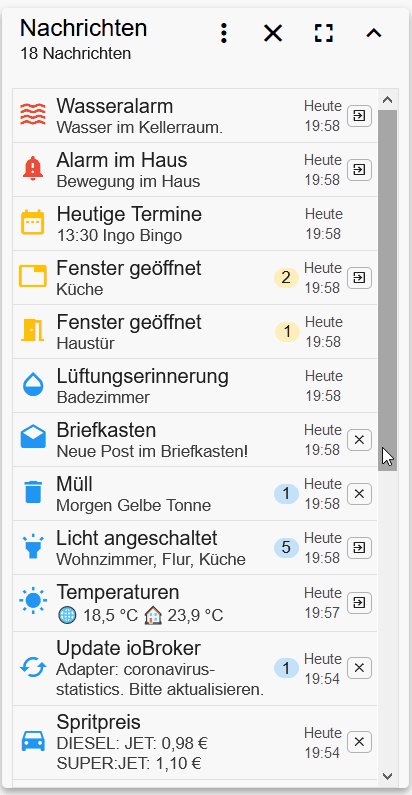Viewport: 412px width, 795px height.
Task: Click the text '13:30 Ingo Bingo'
Action: pyautogui.click(x=119, y=236)
